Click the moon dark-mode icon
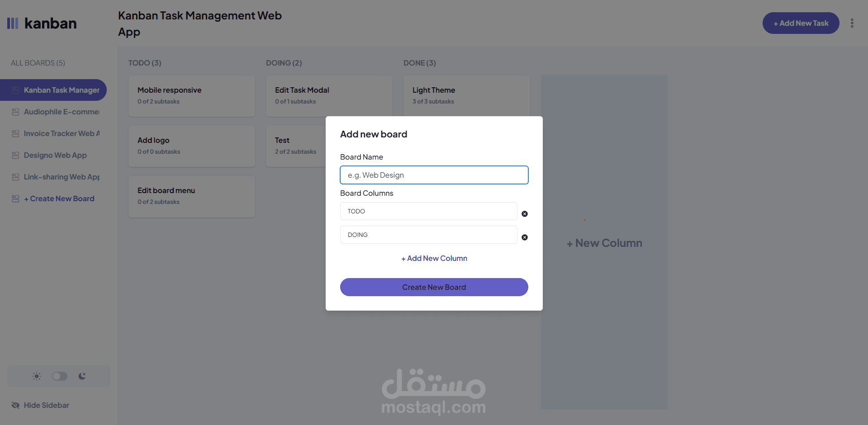Image resolution: width=868 pixels, height=425 pixels. [x=82, y=376]
